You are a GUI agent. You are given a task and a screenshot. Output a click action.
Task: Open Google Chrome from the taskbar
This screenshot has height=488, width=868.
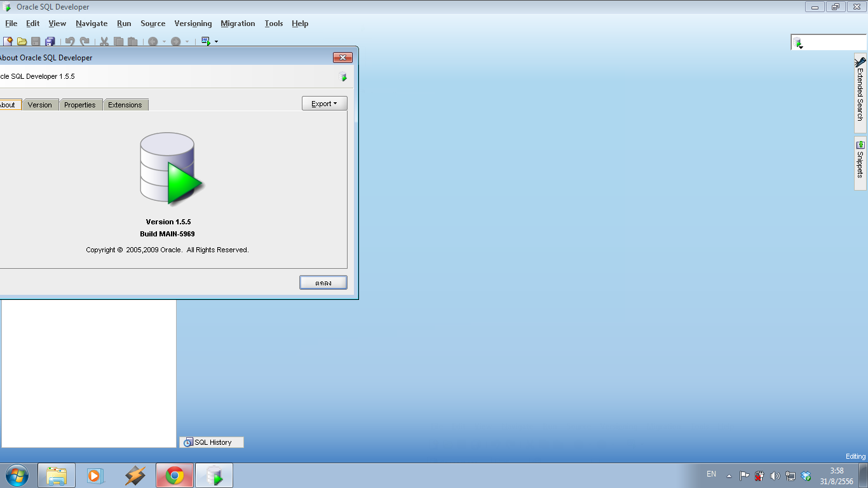(x=175, y=475)
